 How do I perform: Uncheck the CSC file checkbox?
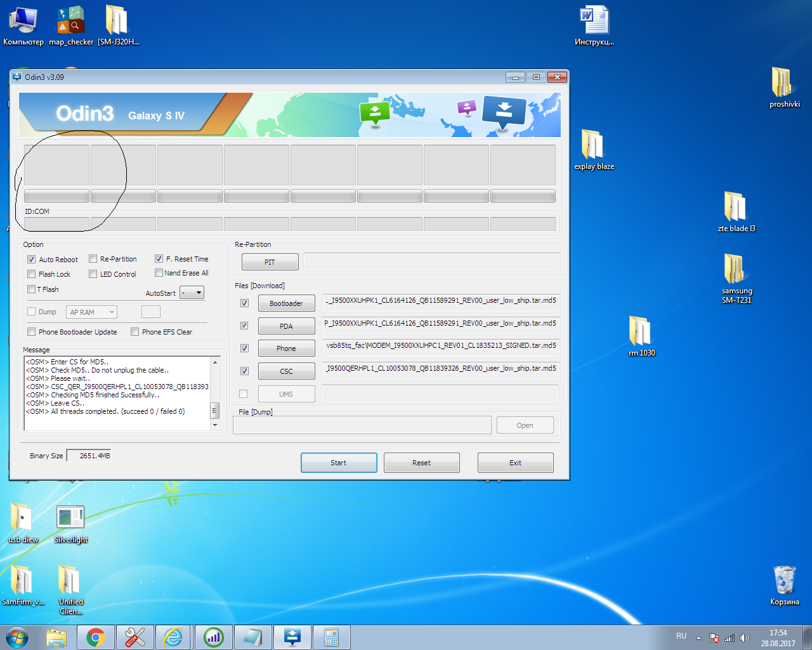[244, 371]
